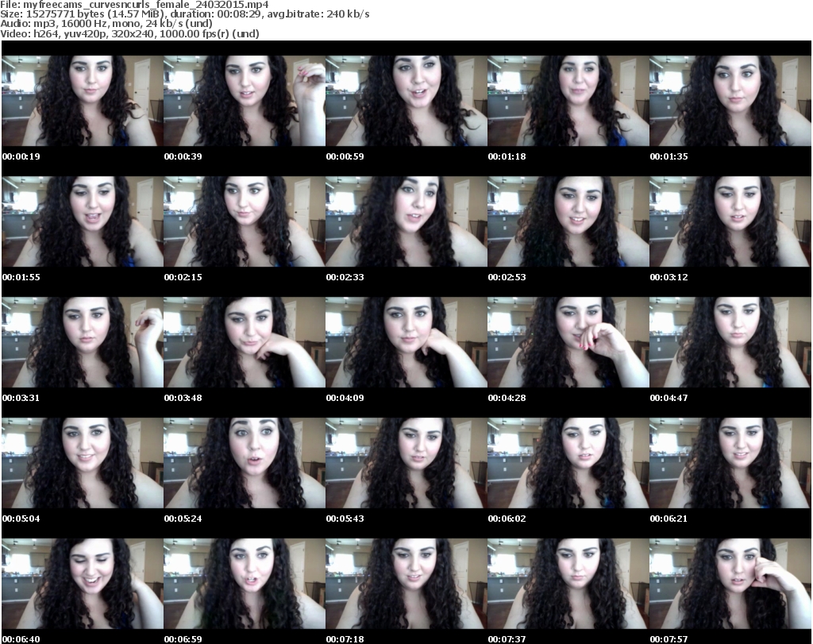The image size is (813, 644).
Task: Click the thumbnail timestamped 00:02:33
Action: (x=406, y=222)
